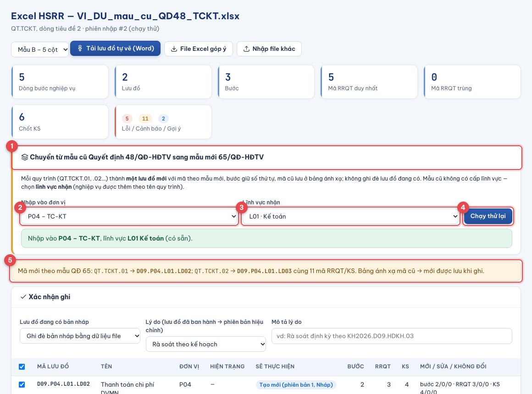This screenshot has width=532, height=394.
Task: Open the "Mẫu B – 5 cột" template dropdown
Action: pos(40,49)
